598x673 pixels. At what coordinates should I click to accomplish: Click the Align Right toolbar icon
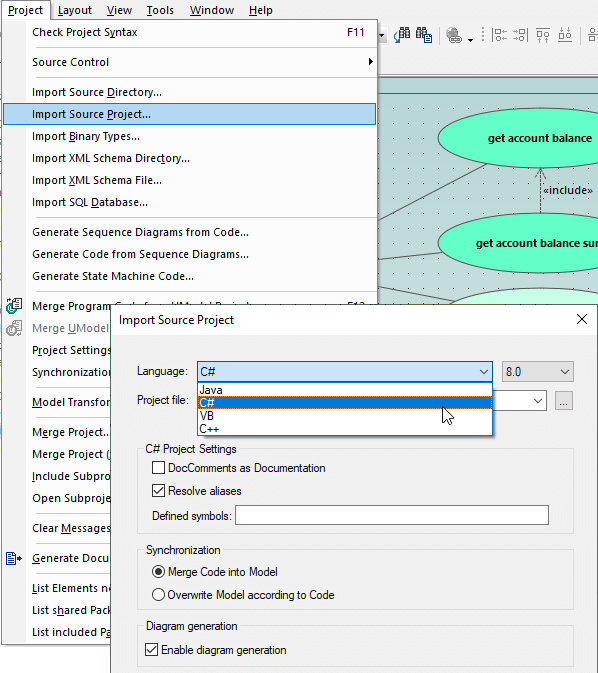tap(520, 35)
